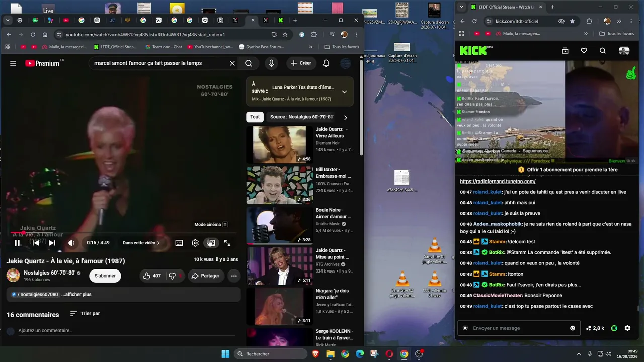
Task: Open media controls in YouTube browser toolbar
Action: tap(332, 35)
